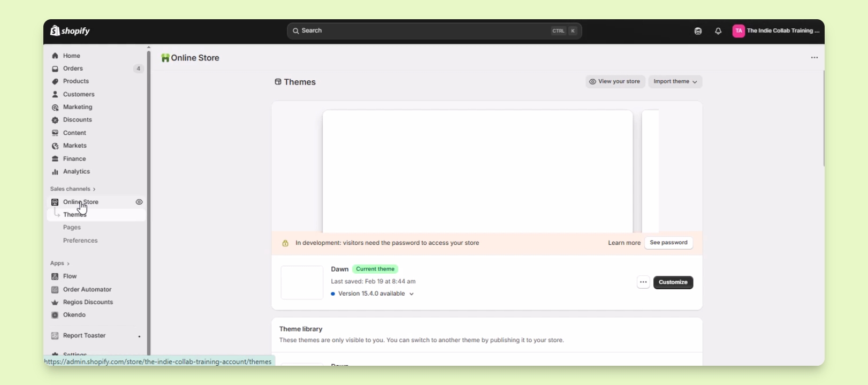Click the Products tag icon

pos(55,81)
